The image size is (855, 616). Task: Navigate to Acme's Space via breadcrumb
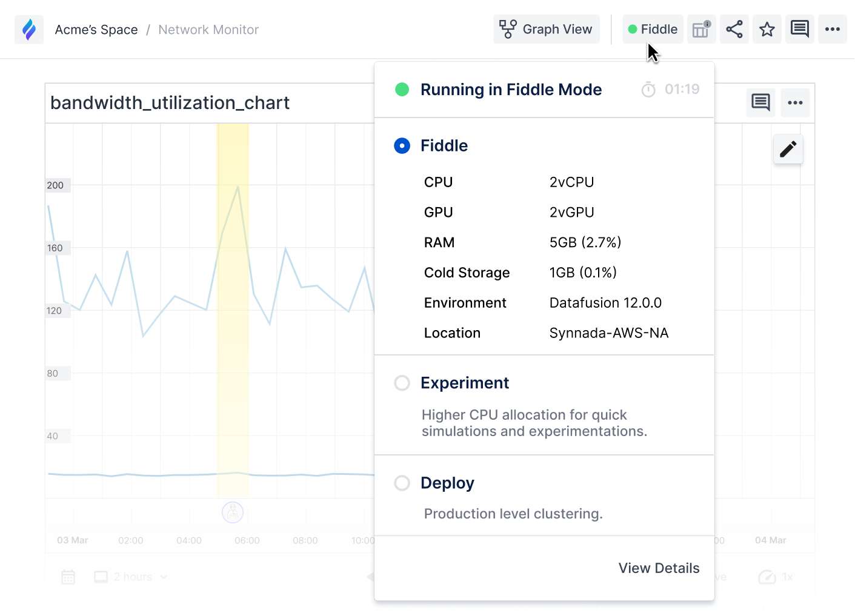pyautogui.click(x=96, y=29)
